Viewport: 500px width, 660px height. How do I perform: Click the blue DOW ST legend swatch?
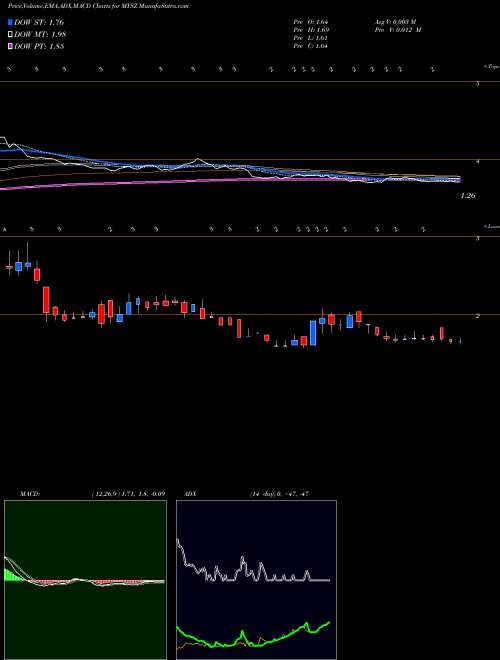click(x=11, y=22)
